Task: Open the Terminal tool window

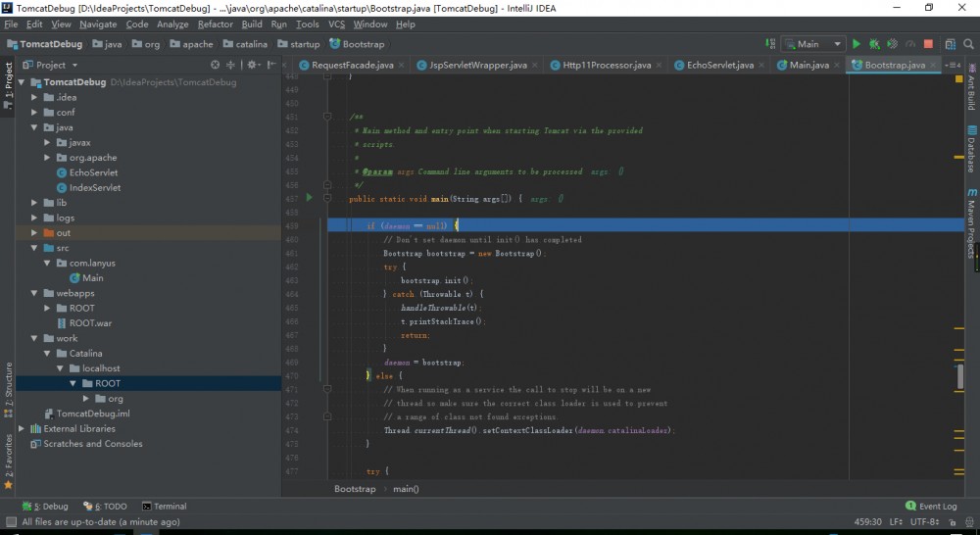Action: tap(165, 507)
